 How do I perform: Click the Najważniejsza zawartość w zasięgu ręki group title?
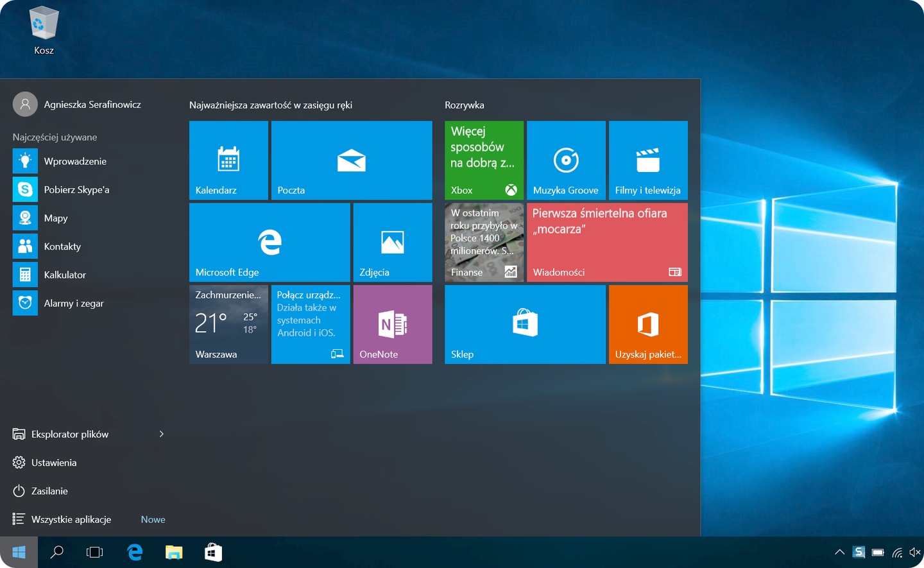pyautogui.click(x=270, y=105)
